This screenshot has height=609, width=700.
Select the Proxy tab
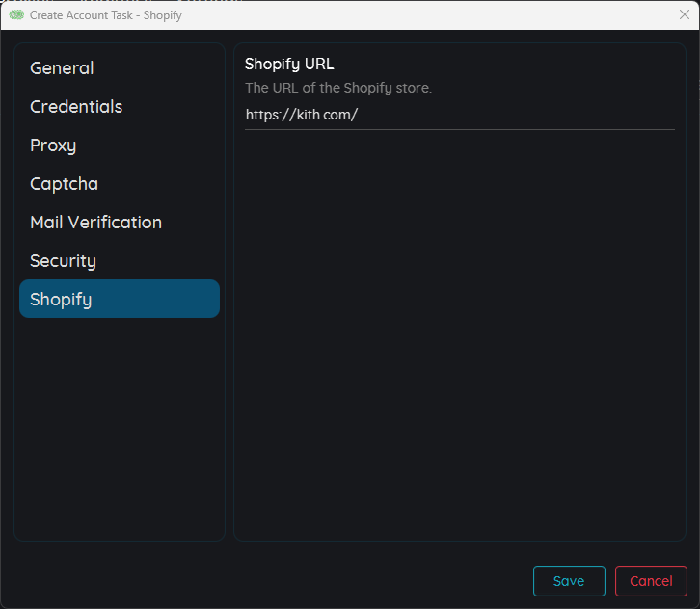(x=53, y=146)
